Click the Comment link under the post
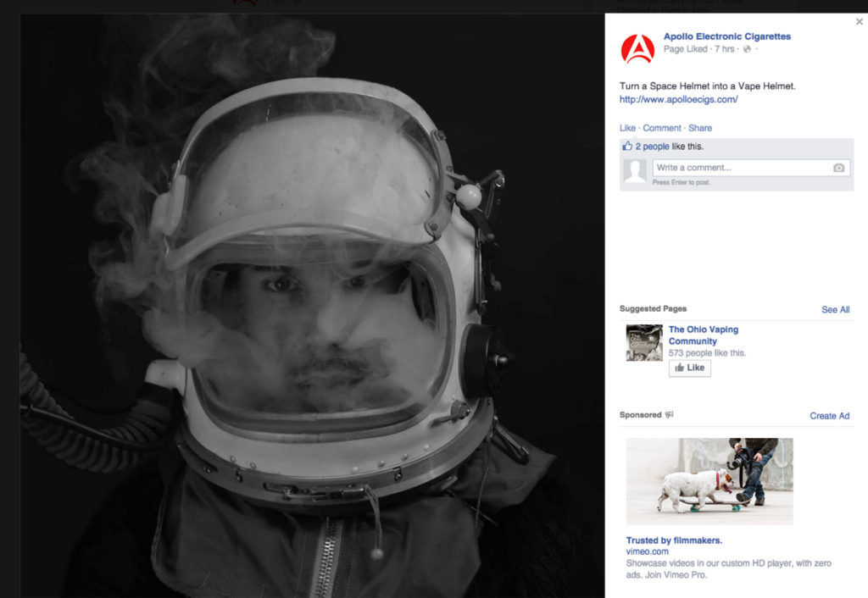The height and width of the screenshot is (598, 868). (x=661, y=128)
